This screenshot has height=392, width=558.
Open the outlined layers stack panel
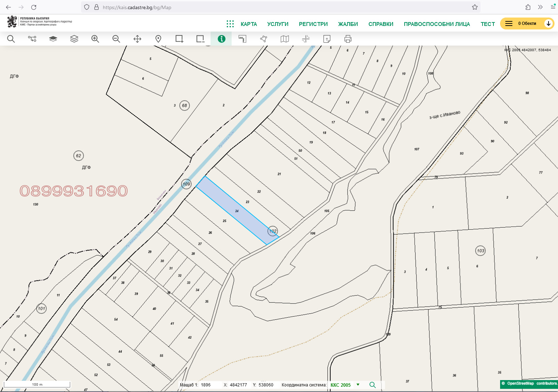pos(74,39)
